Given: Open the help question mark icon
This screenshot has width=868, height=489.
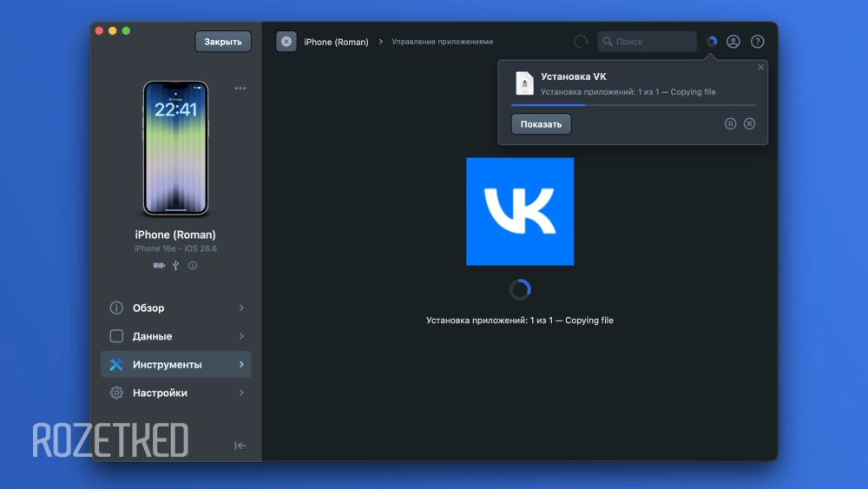Looking at the screenshot, I should click(757, 42).
